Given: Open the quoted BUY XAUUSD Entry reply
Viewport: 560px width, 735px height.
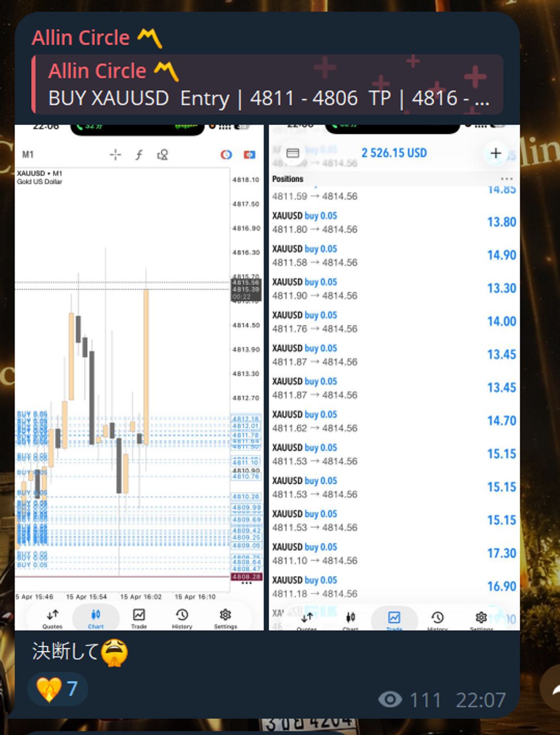Looking at the screenshot, I should pyautogui.click(x=268, y=84).
